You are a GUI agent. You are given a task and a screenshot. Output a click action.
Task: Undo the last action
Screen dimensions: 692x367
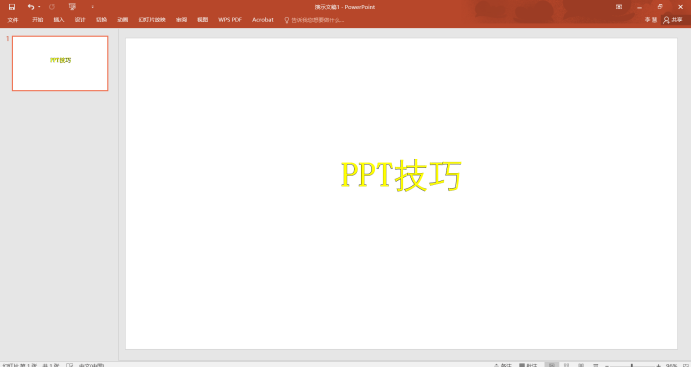tap(30, 7)
